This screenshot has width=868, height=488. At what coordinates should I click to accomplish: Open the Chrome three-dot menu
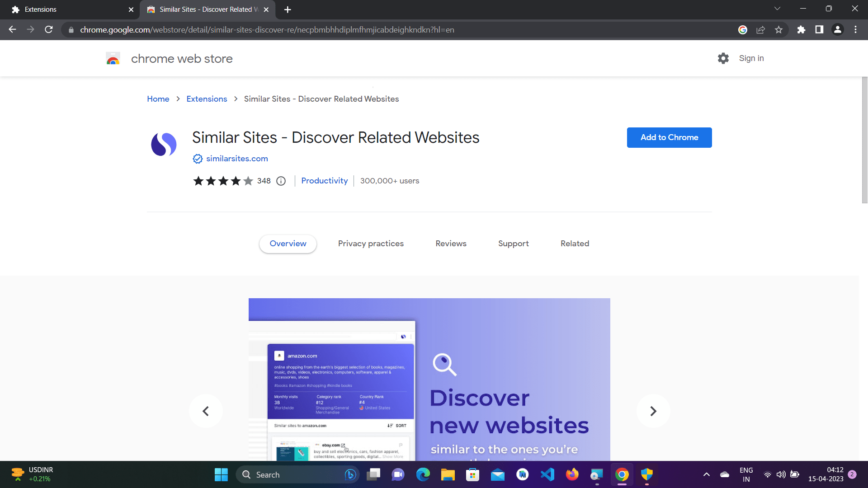click(x=855, y=30)
